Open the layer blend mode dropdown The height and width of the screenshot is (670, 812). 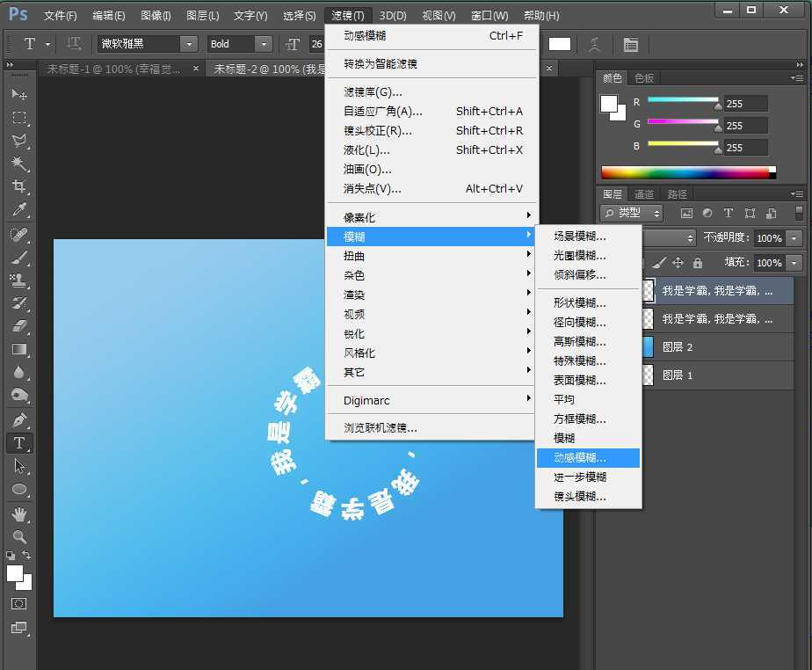point(669,238)
